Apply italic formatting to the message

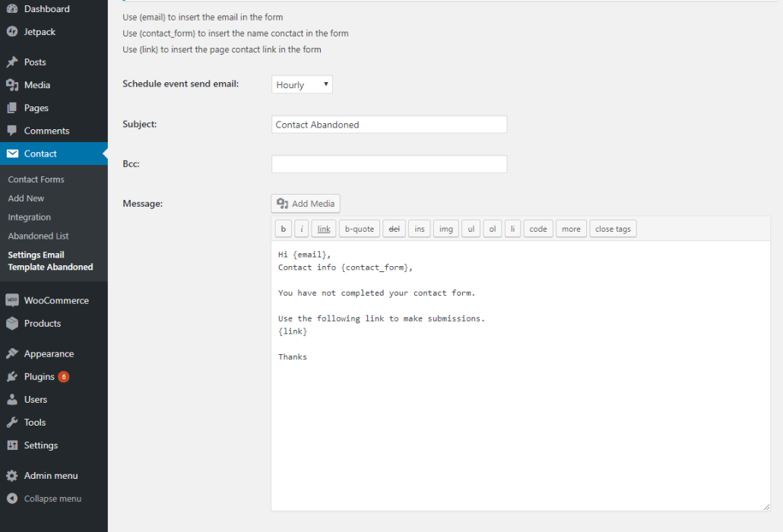coord(300,228)
